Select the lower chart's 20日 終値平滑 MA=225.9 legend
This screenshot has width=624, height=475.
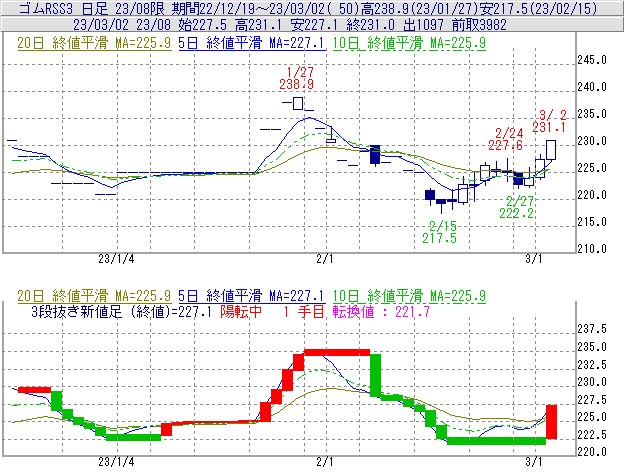[94, 296]
